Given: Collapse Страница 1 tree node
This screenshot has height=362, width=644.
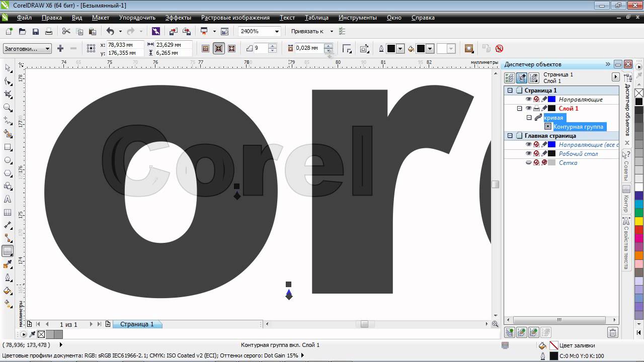Looking at the screenshot, I should (510, 90).
